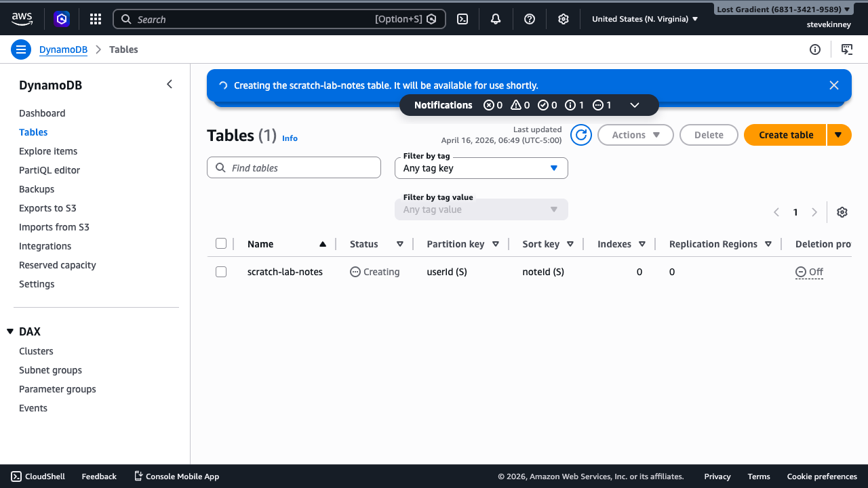Screen dimensions: 868x488
Task: Click the Off deletion protection value
Action: click(809, 272)
